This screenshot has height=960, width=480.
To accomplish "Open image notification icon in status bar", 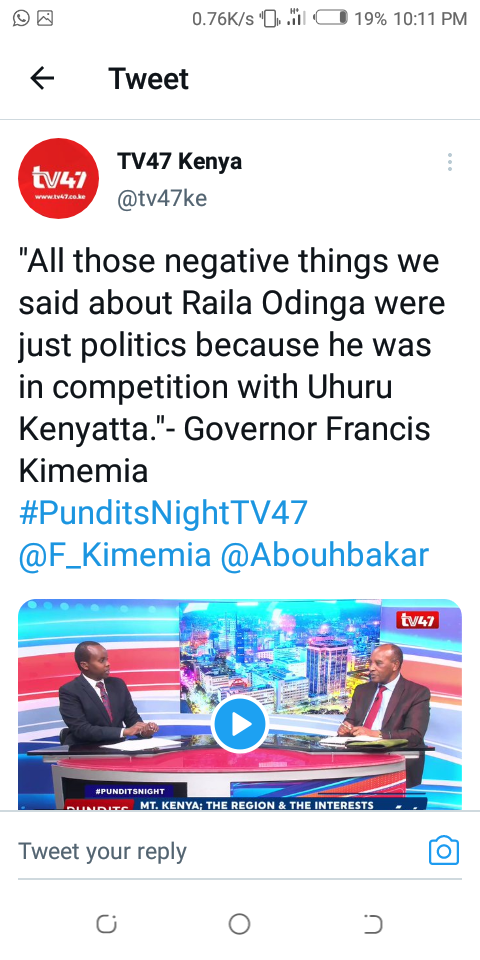I will (x=45, y=18).
